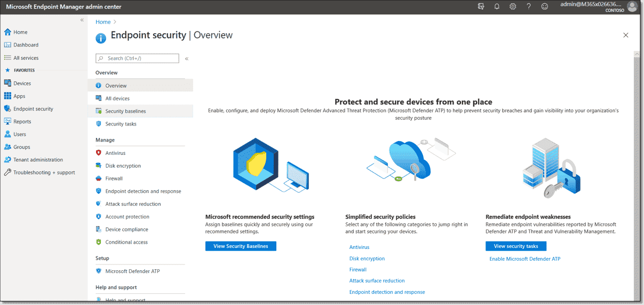Click the Users icon in favorites

(7, 134)
